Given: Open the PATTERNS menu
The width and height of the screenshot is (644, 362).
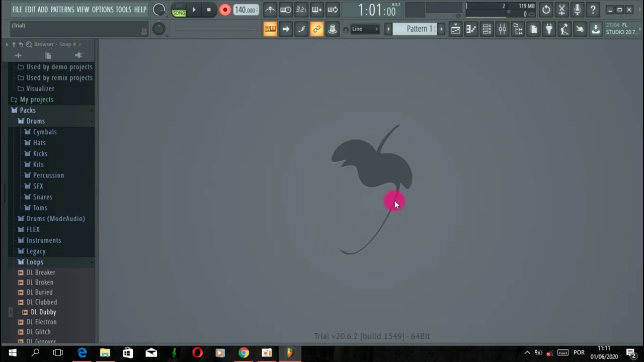Looking at the screenshot, I should [62, 10].
